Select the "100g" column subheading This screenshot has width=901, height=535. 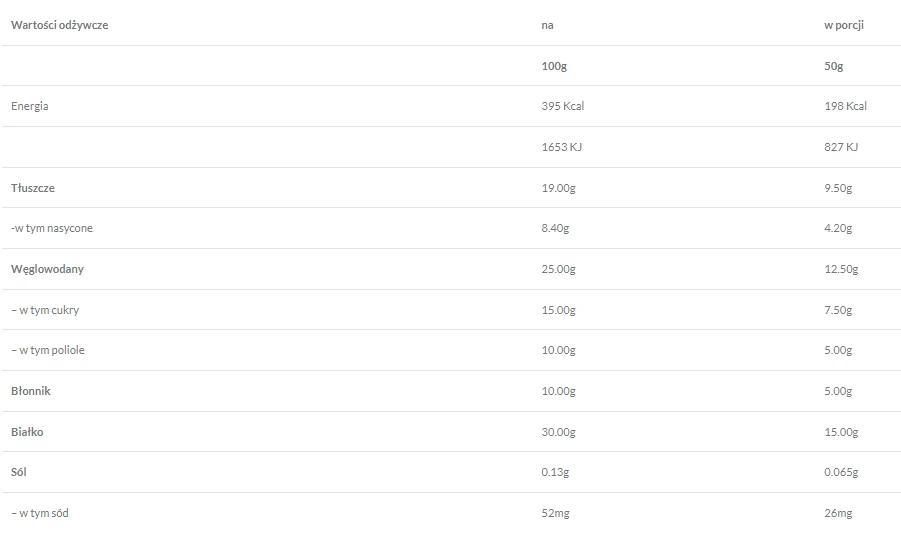552,66
